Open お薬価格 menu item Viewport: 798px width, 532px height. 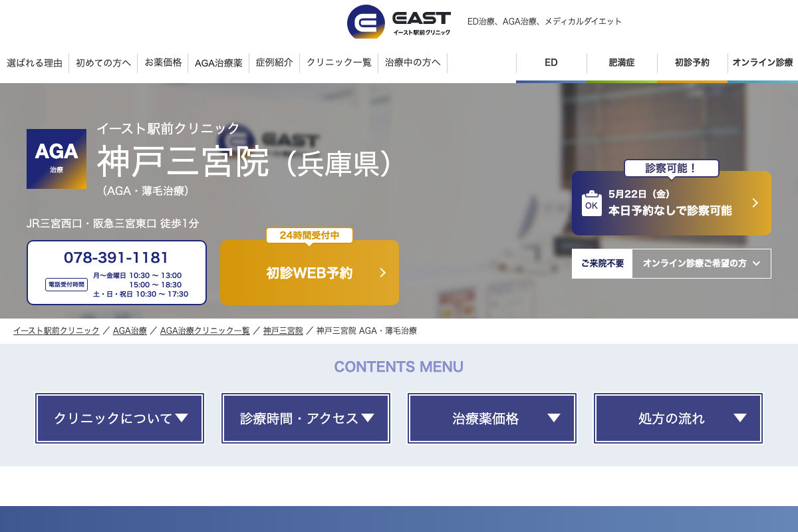163,63
